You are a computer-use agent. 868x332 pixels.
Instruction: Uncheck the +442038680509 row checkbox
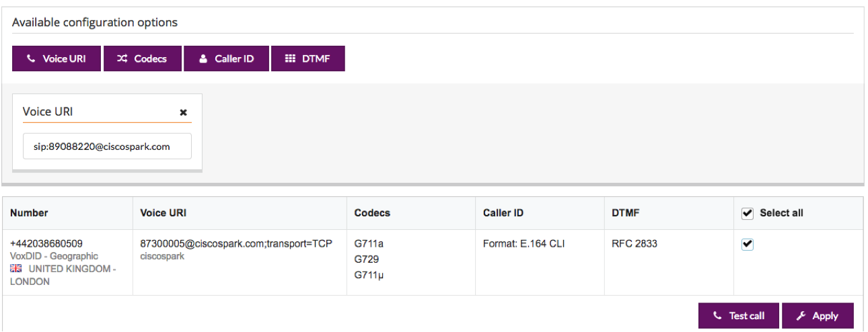(747, 245)
